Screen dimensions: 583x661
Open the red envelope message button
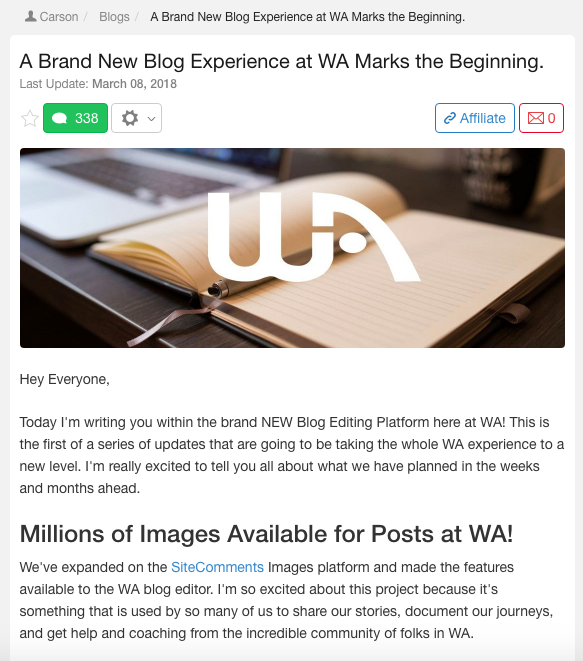[x=541, y=118]
